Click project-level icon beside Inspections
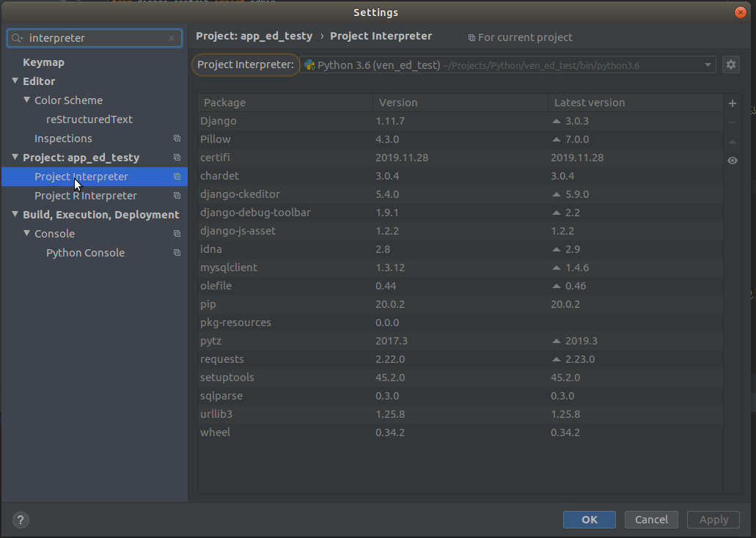Viewport: 756px width, 538px height. [x=177, y=139]
